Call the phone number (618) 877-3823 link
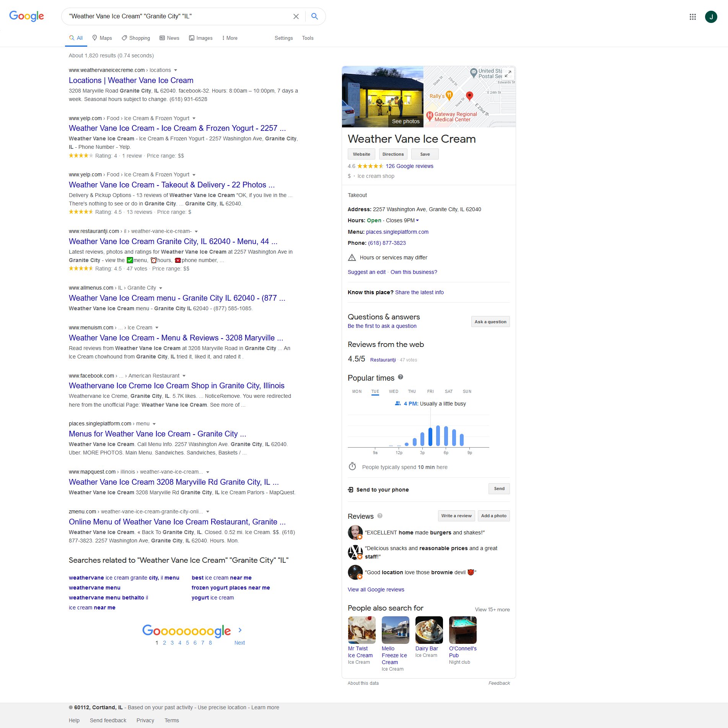728x728 pixels. 387,243
